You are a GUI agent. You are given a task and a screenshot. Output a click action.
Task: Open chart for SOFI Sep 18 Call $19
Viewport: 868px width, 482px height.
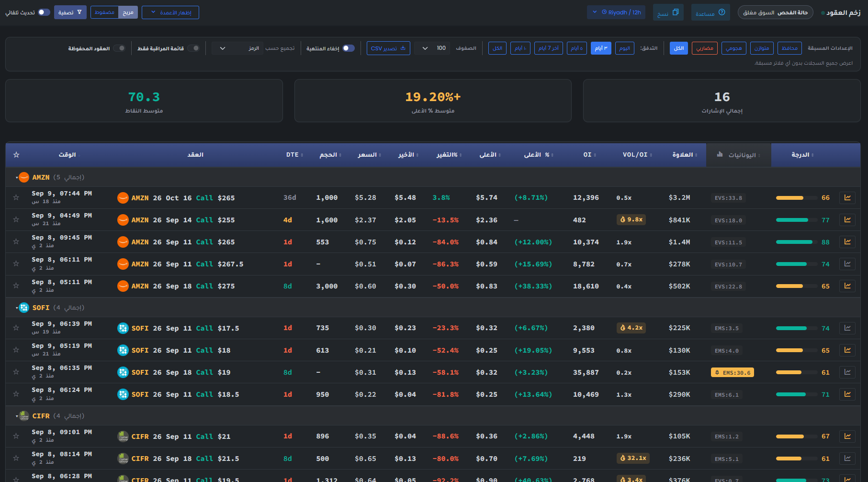[x=847, y=372]
